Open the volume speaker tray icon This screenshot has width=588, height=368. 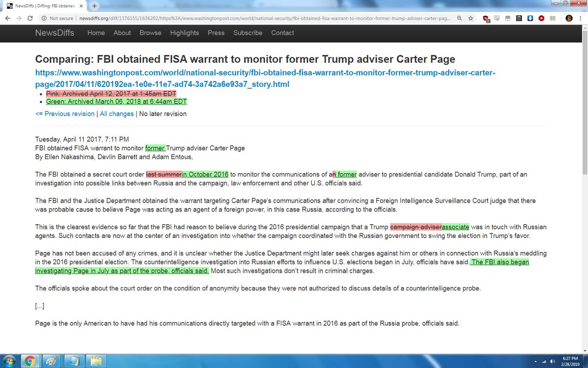pyautogui.click(x=552, y=362)
